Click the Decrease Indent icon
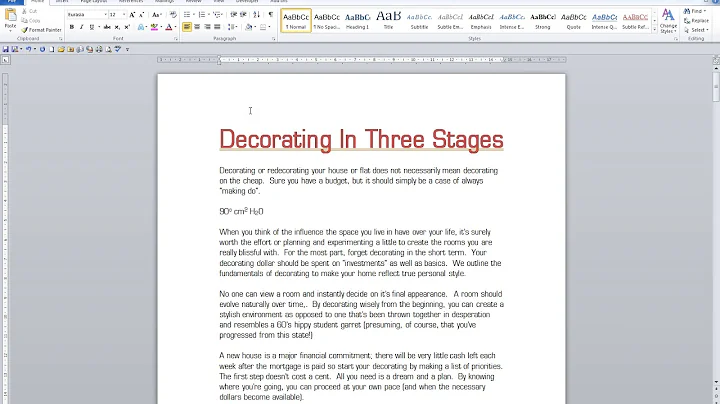720x404 pixels. click(x=233, y=15)
